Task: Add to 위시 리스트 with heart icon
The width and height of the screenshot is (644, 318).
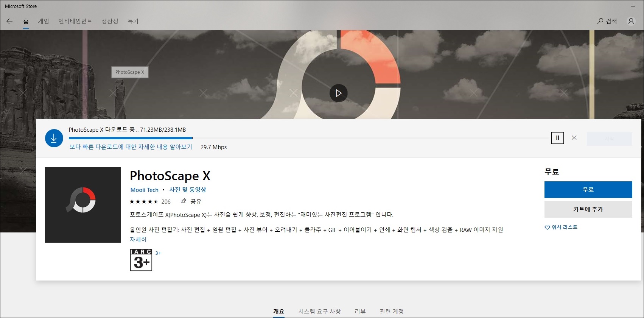Action: pos(561,227)
